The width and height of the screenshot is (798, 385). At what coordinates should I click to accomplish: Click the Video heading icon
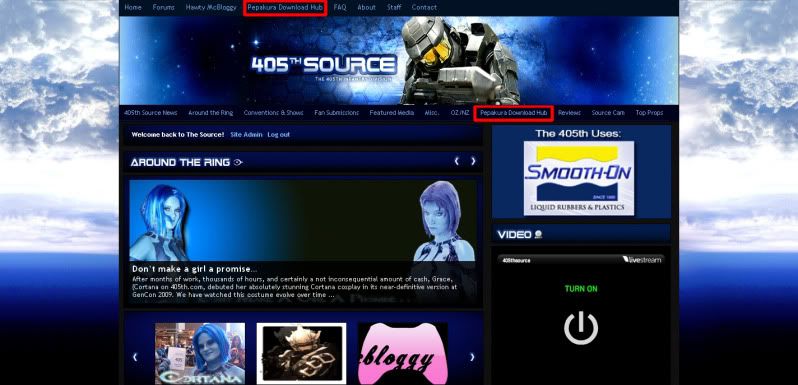(x=538, y=234)
